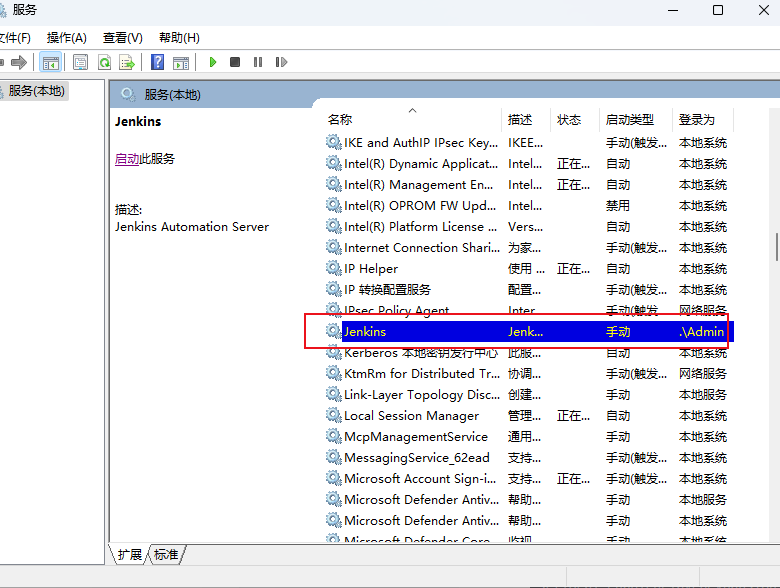Image resolution: width=780 pixels, height=588 pixels.
Task: Click the green Start service button
Action: tap(213, 62)
